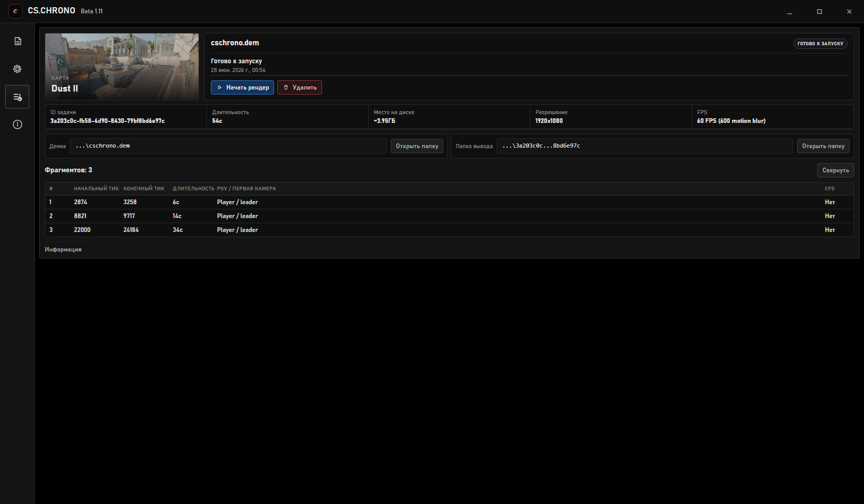Click the task ID value

[107, 121]
